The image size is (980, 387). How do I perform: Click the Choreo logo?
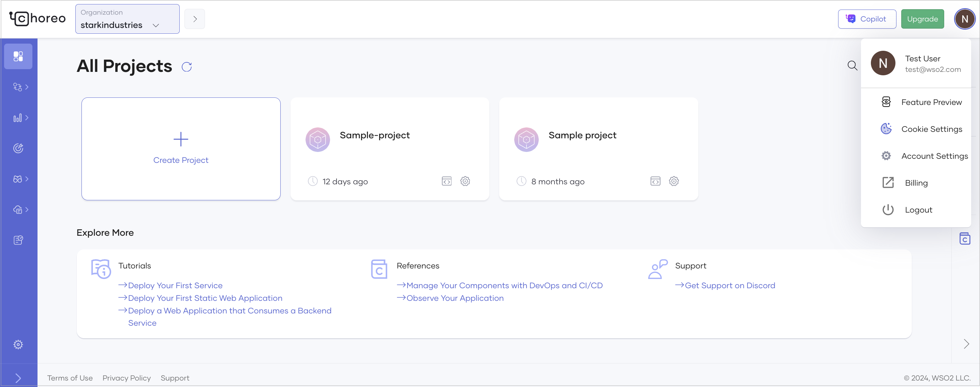point(37,18)
